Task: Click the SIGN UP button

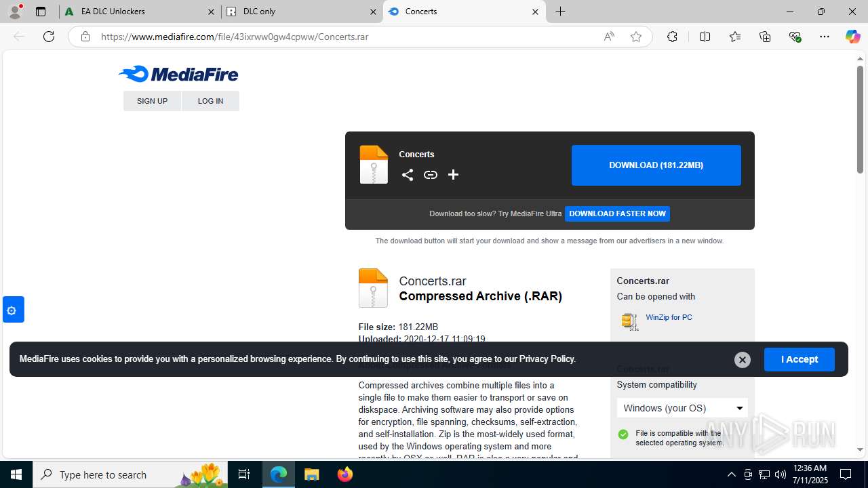Action: pyautogui.click(x=152, y=101)
